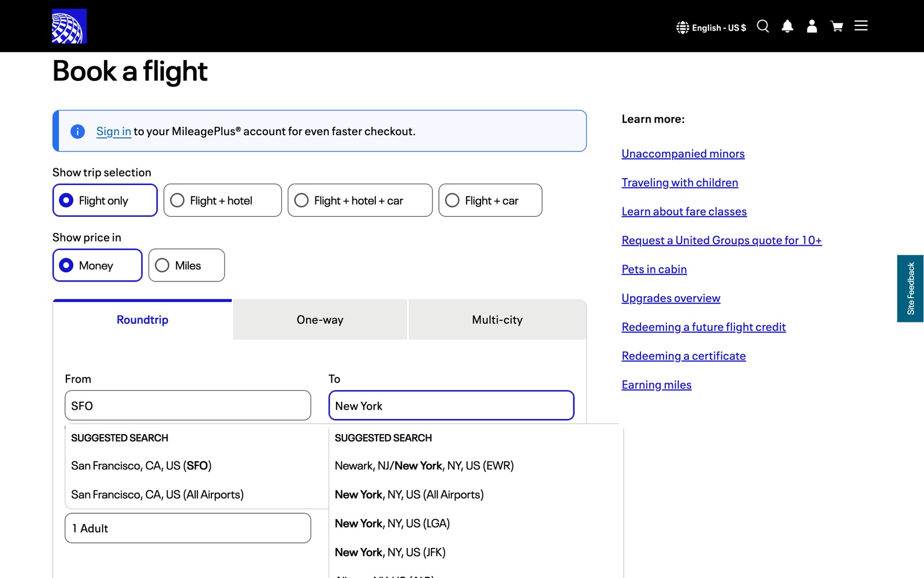The image size is (924, 578).
Task: Open the account profile icon
Action: [812, 27]
